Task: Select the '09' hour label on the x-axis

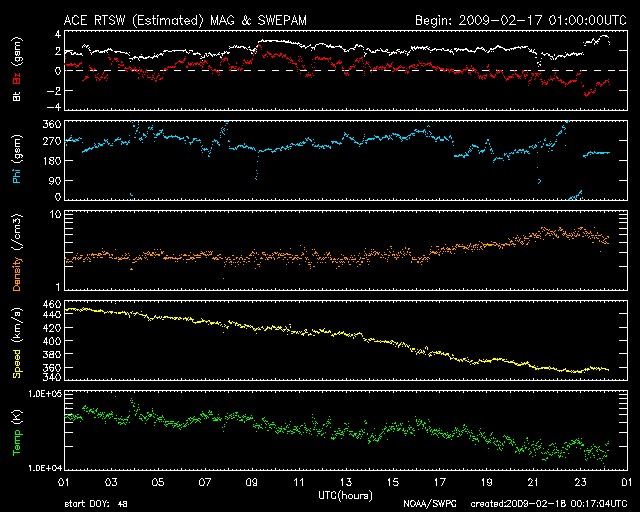Action: coord(252,482)
